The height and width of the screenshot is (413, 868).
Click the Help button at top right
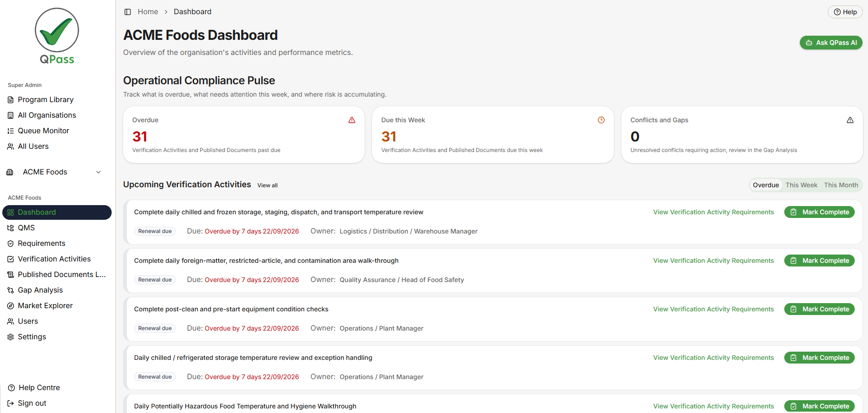click(845, 12)
